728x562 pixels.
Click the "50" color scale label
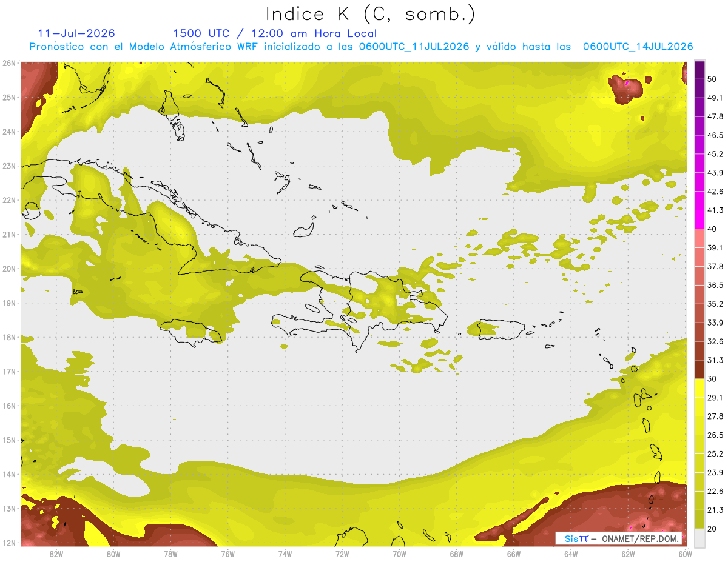(712, 79)
